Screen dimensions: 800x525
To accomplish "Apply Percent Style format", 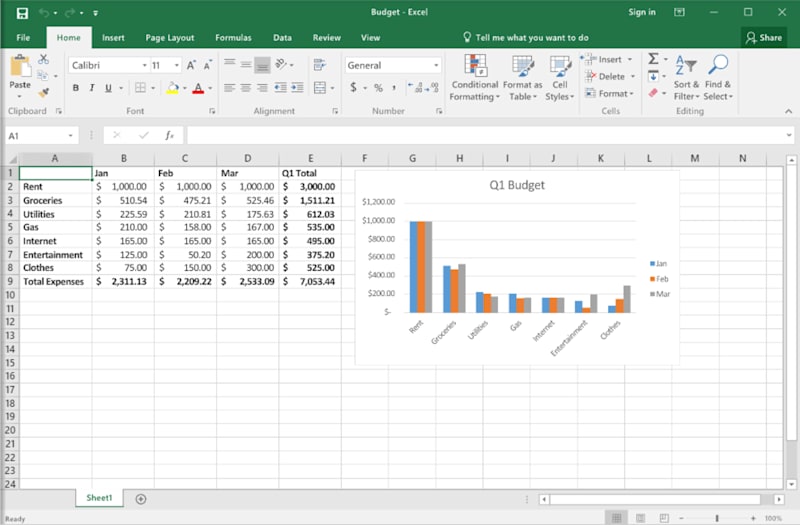I will 378,88.
